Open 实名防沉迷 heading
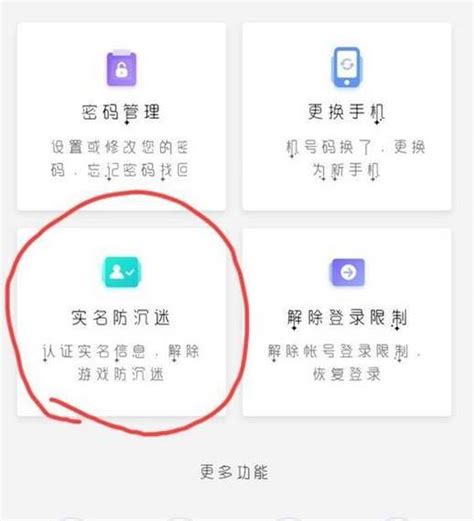The width and height of the screenshot is (474, 521). [121, 317]
